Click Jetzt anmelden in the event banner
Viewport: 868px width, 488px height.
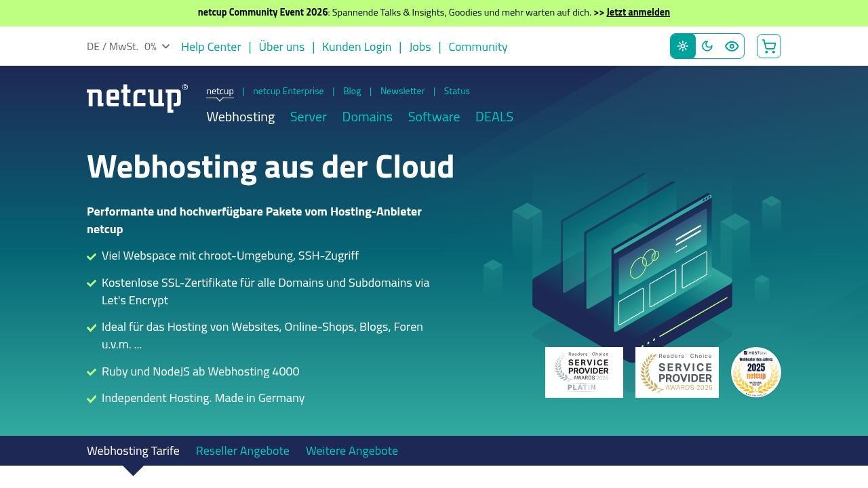pos(638,12)
